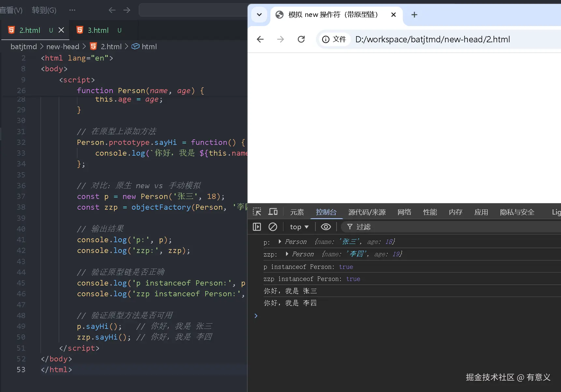Click the comment '// 输出结果' on line 40
Viewport: 561px width, 392px height.
tap(100, 229)
